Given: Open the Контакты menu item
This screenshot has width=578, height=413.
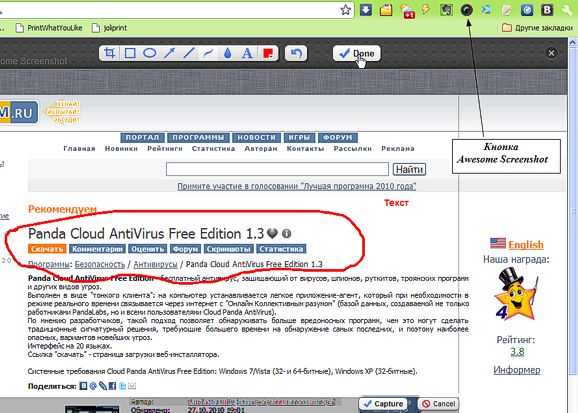Looking at the screenshot, I should (x=306, y=149).
